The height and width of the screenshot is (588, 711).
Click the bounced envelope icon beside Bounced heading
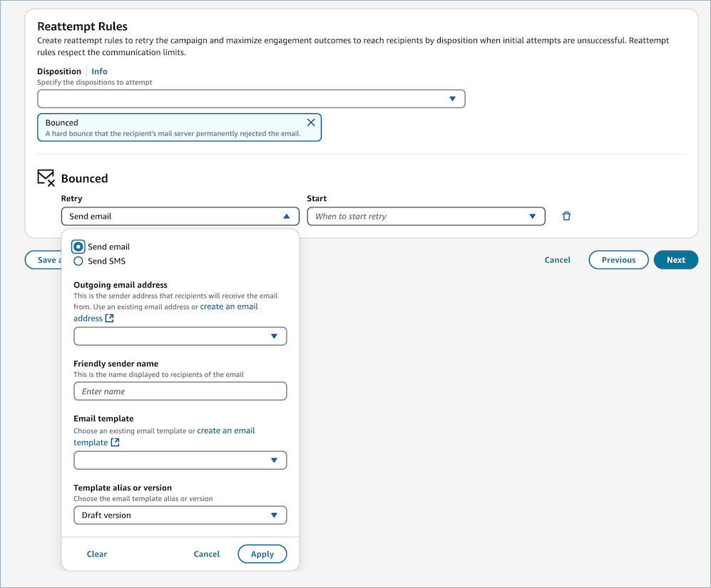click(x=46, y=177)
